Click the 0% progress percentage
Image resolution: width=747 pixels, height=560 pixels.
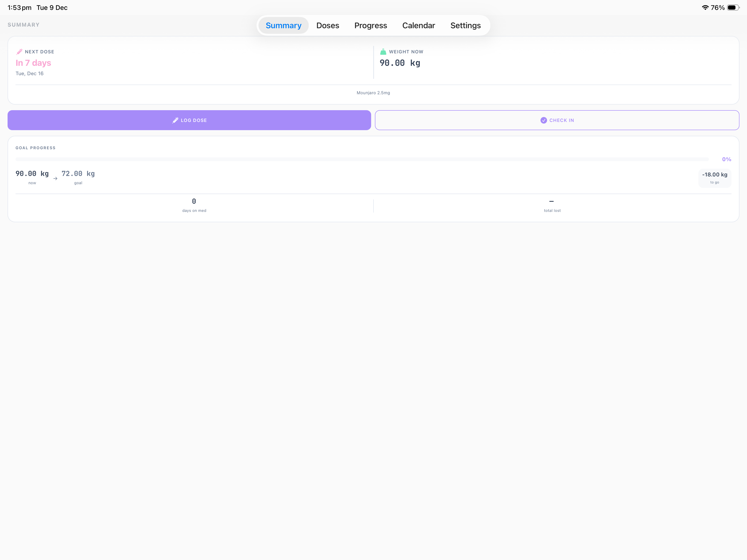726,159
